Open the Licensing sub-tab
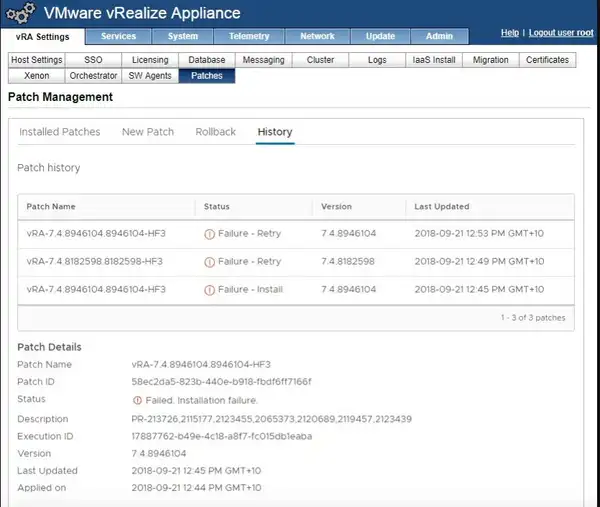This screenshot has width=600, height=507. click(150, 60)
